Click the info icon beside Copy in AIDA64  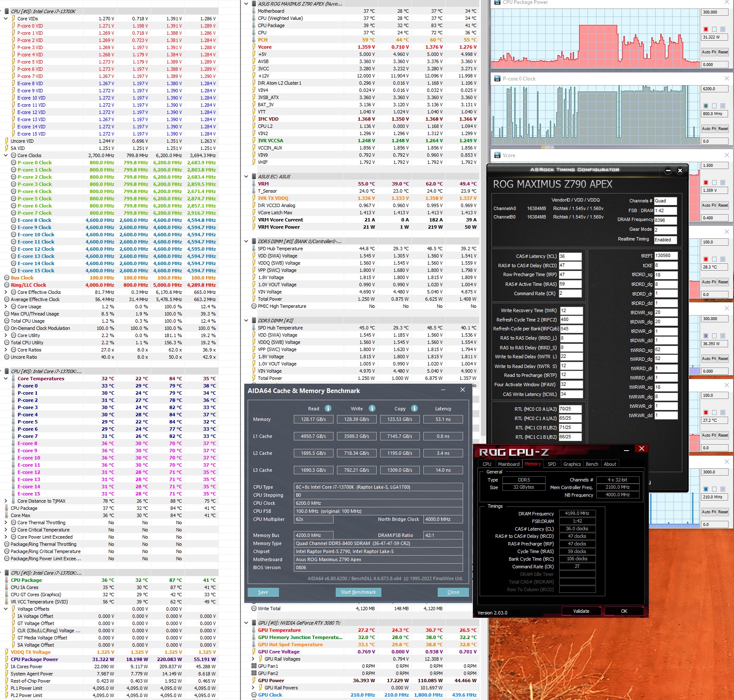coord(414,408)
